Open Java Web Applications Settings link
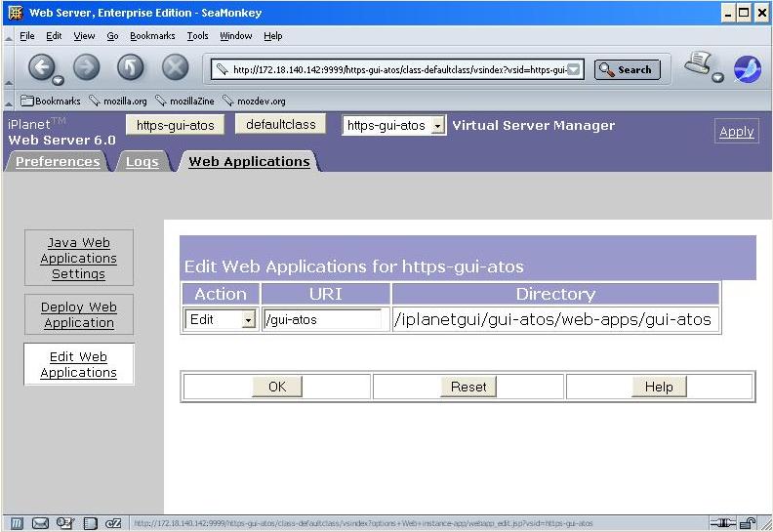This screenshot has width=773, height=532. (x=78, y=258)
